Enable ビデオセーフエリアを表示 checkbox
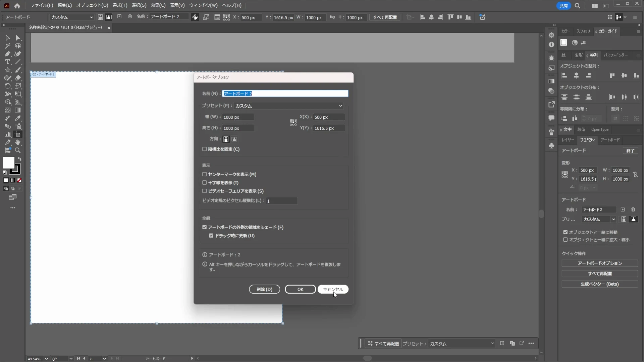The image size is (644, 362). [x=204, y=191]
